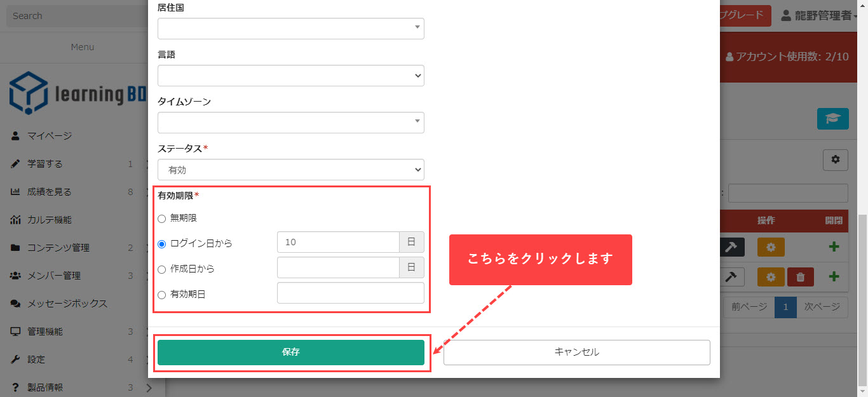The width and height of the screenshot is (868, 397).
Task: Open the ステータス dropdown showing 有効
Action: point(290,170)
